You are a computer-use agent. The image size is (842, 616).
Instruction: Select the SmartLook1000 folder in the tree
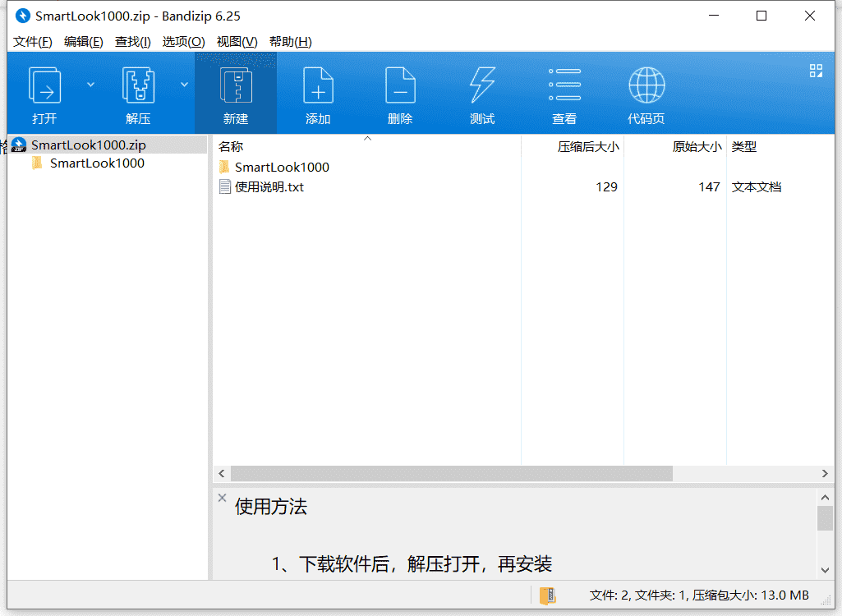click(97, 163)
